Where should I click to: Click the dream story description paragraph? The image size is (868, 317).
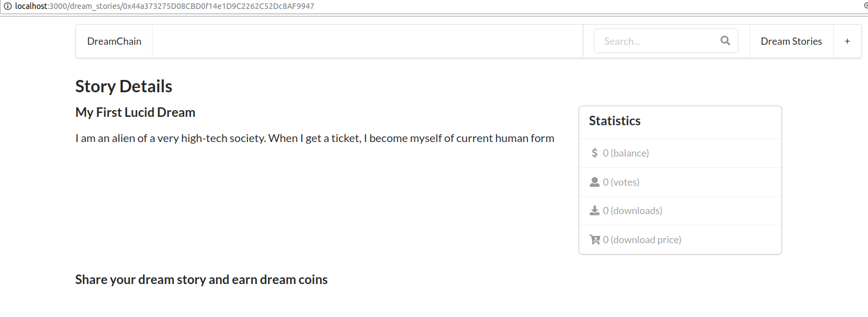[x=315, y=138]
